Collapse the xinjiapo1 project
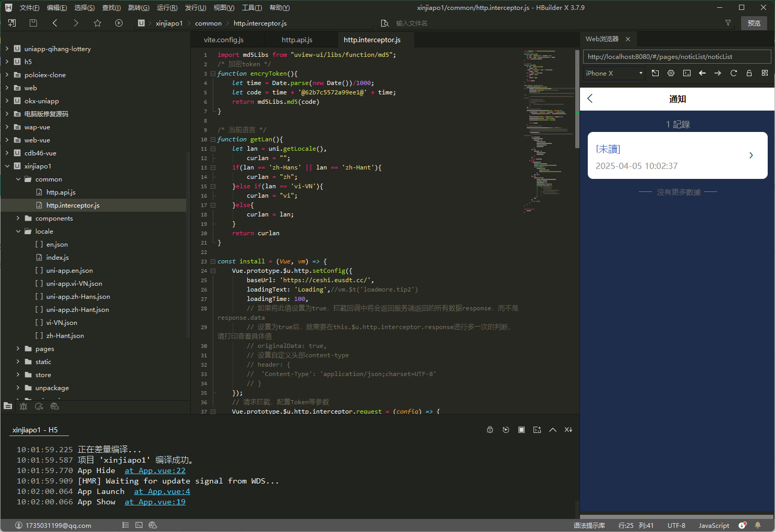Image resolution: width=775 pixels, height=532 pixels. (7, 166)
